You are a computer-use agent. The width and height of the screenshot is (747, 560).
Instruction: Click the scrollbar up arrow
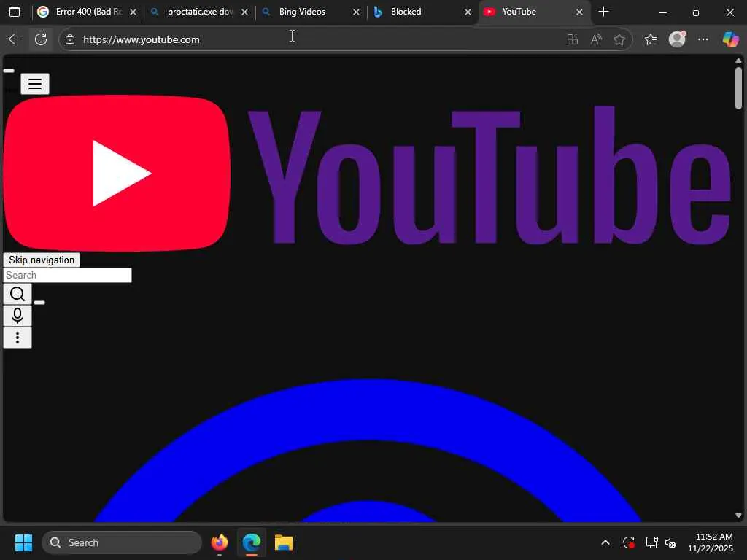click(x=738, y=61)
